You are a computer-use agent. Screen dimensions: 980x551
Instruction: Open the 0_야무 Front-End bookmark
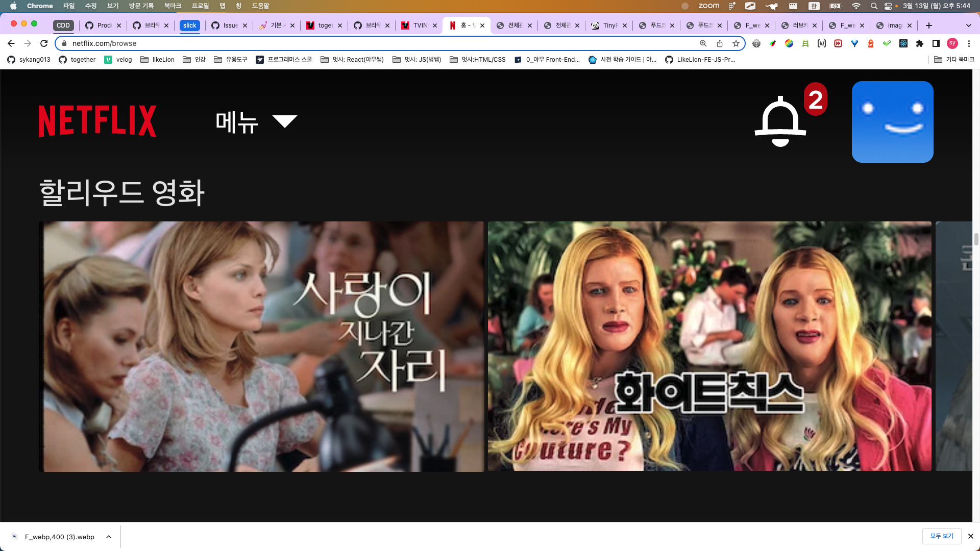(547, 60)
